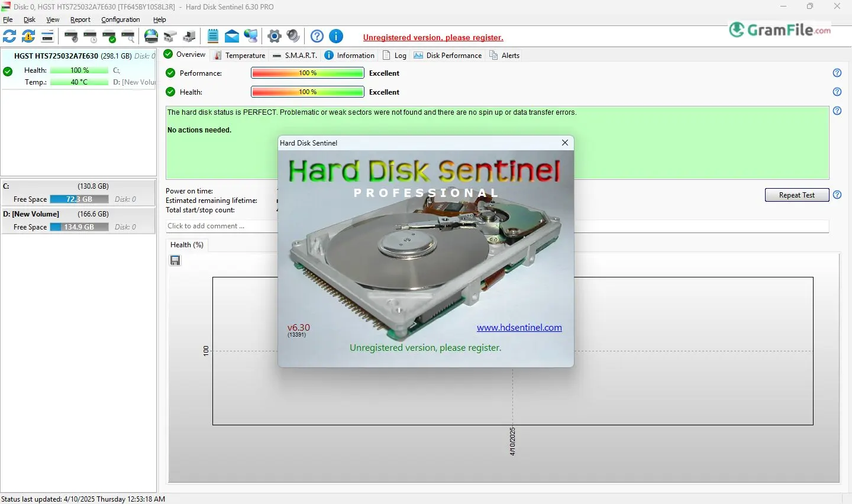Click the blue question mark toolbar icon
The width and height of the screenshot is (852, 504).
[317, 37]
